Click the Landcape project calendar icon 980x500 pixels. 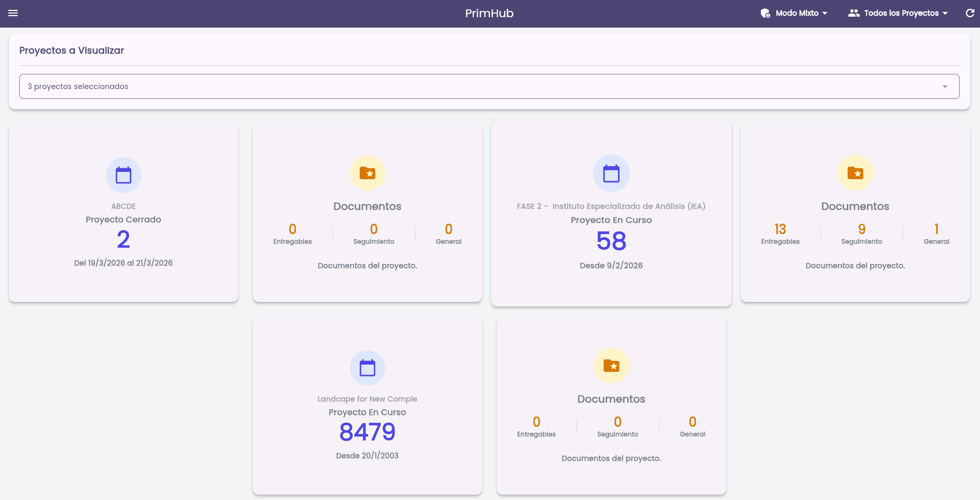[x=368, y=368]
